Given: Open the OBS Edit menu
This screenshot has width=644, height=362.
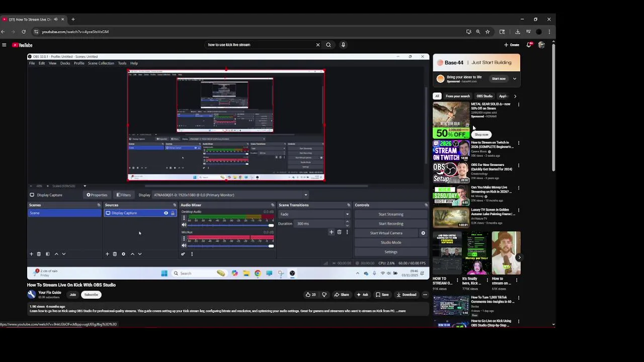Looking at the screenshot, I should tap(42, 63).
